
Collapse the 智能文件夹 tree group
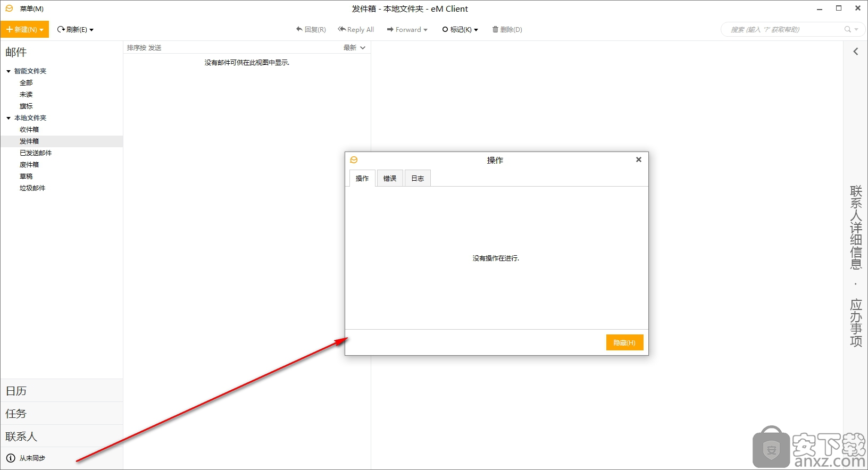[x=9, y=71]
